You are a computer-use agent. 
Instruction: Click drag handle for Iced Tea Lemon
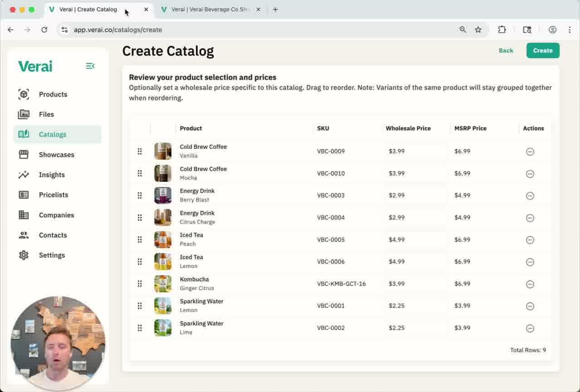click(x=140, y=261)
